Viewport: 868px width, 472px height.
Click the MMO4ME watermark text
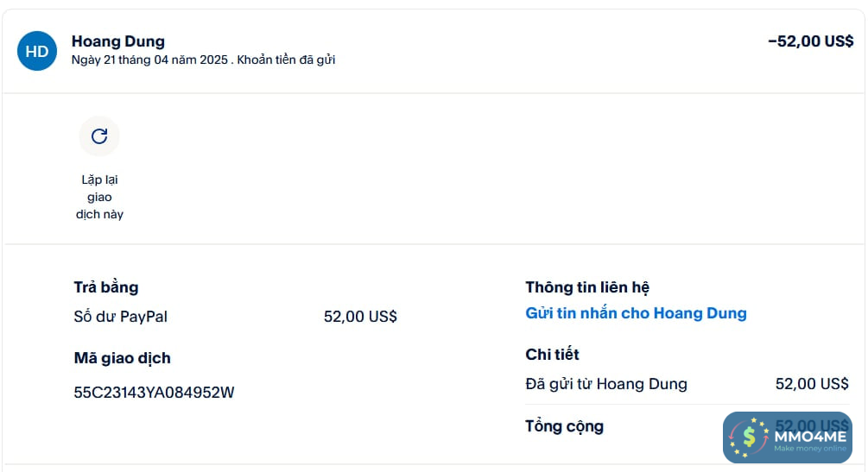809,436
